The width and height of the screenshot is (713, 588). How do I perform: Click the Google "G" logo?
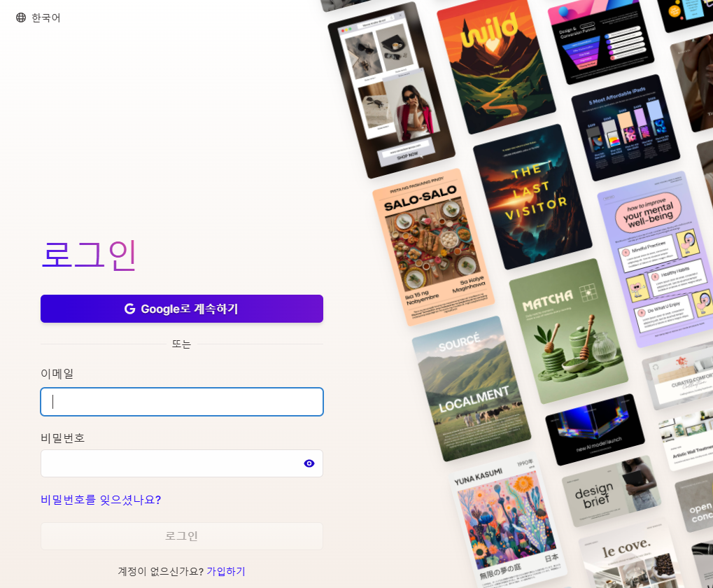[131, 309]
